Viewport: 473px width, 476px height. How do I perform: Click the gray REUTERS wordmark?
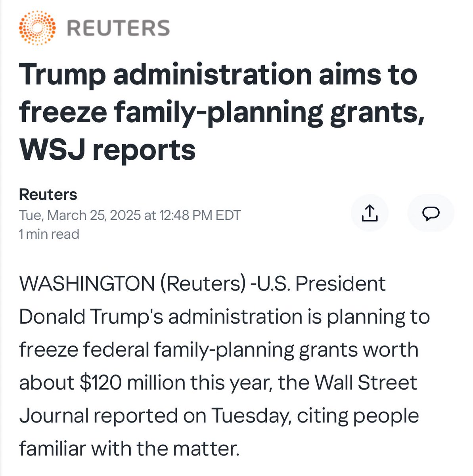coord(118,28)
